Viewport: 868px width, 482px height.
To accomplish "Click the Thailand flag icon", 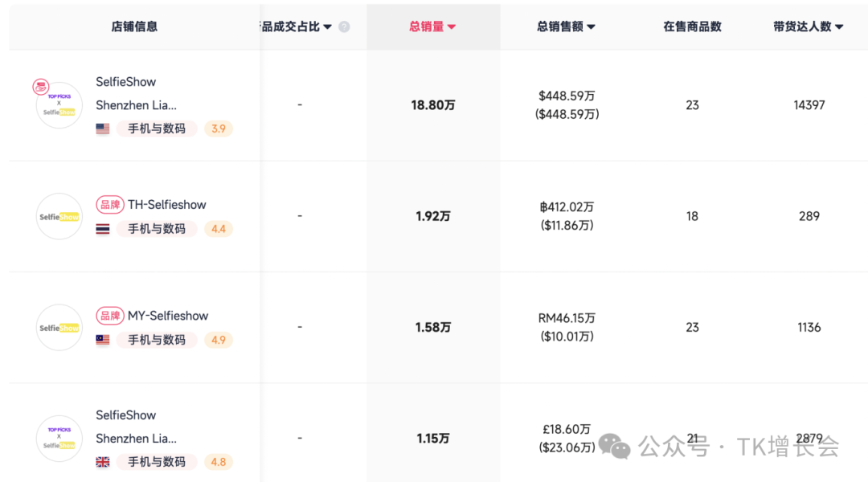I will point(103,229).
